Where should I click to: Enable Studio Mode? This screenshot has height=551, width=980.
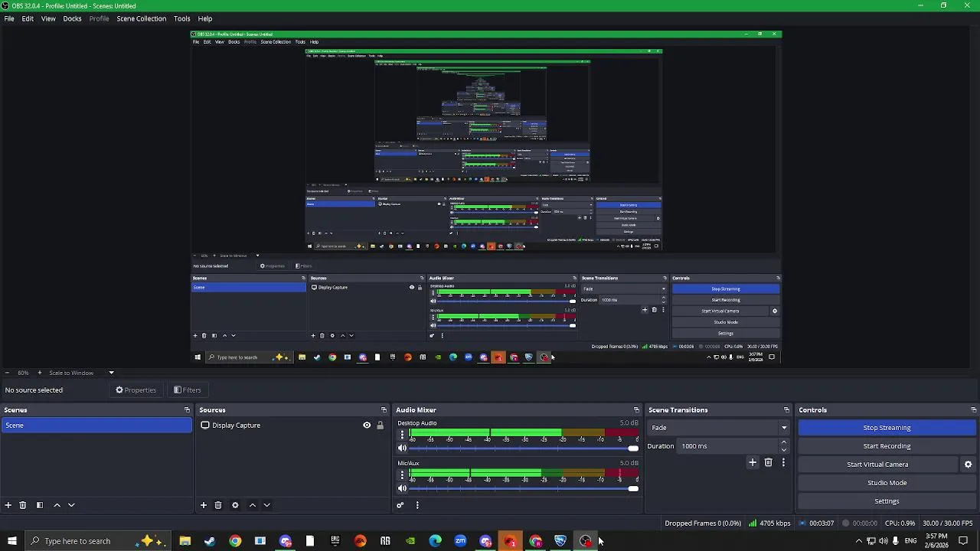887,483
